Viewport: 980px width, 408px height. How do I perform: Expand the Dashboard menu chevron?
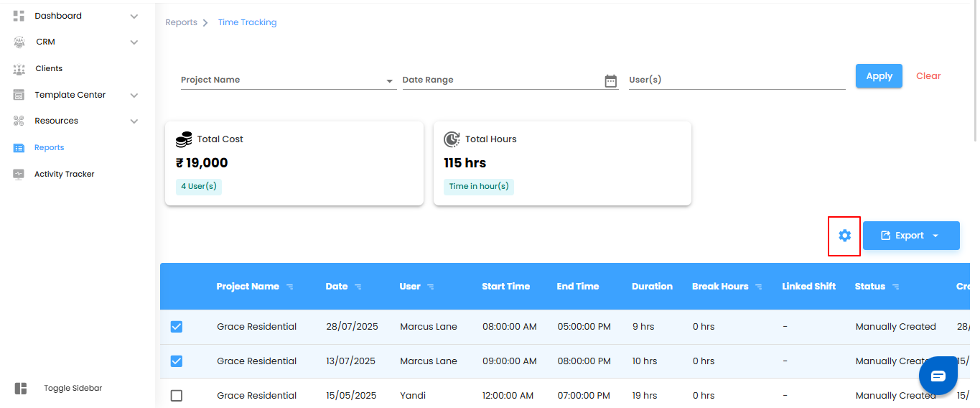[x=134, y=16]
